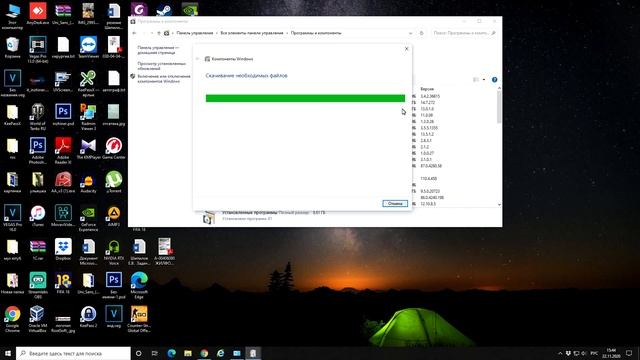Image resolution: width=640 pixels, height=360 pixels.
Task: Open the Game Center desktop shortcut
Action: (x=114, y=149)
